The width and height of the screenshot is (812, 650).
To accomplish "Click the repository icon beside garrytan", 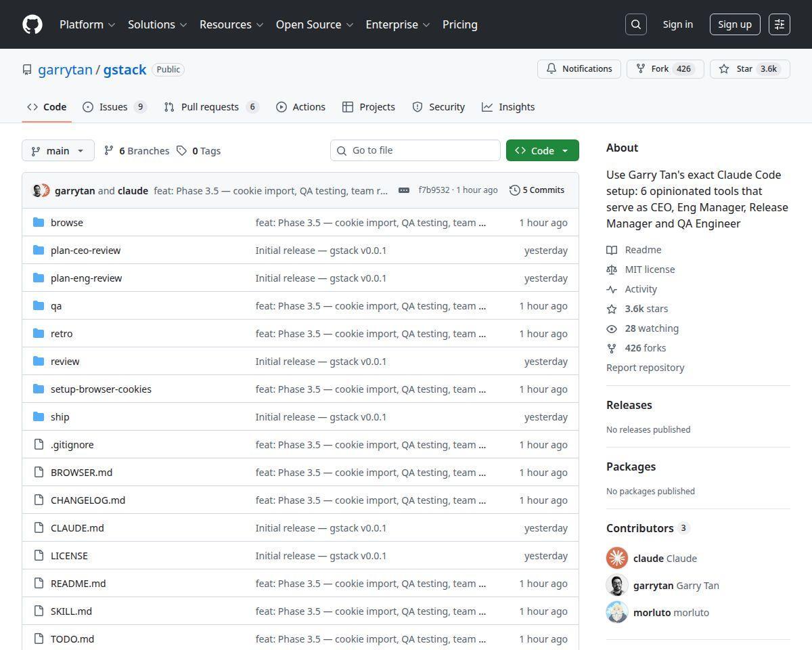I will (27, 70).
